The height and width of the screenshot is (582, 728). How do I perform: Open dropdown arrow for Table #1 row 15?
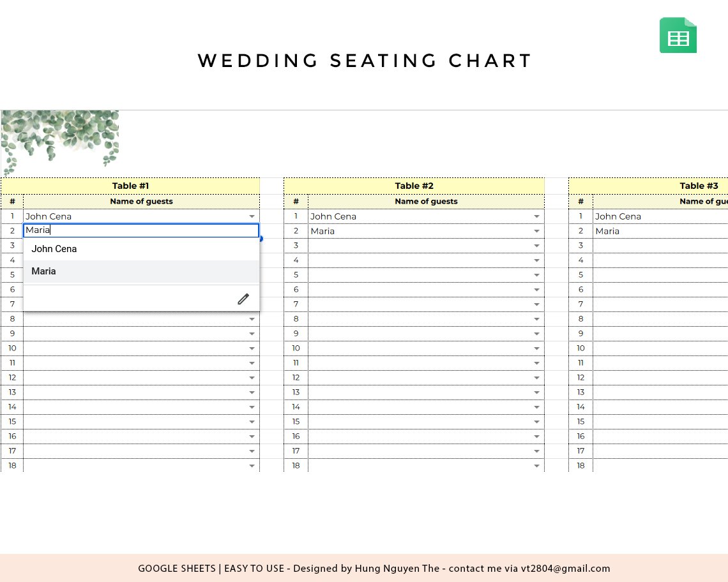(252, 422)
